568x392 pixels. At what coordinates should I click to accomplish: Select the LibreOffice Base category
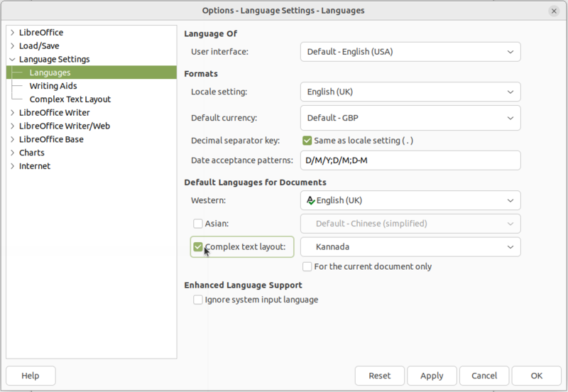51,139
